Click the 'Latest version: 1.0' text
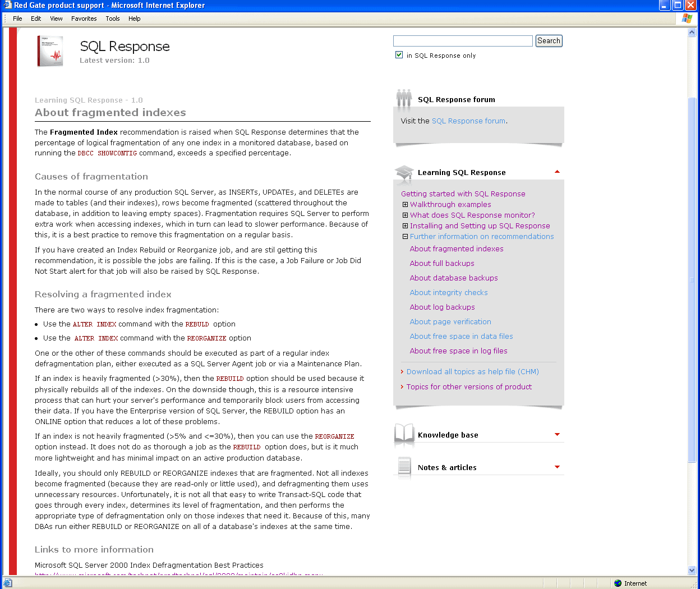The height and width of the screenshot is (589, 700). (114, 61)
